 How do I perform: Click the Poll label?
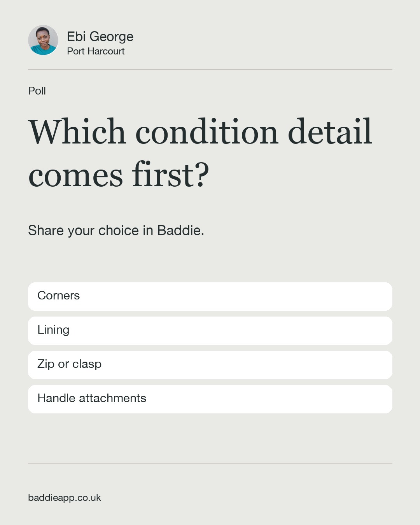(37, 91)
